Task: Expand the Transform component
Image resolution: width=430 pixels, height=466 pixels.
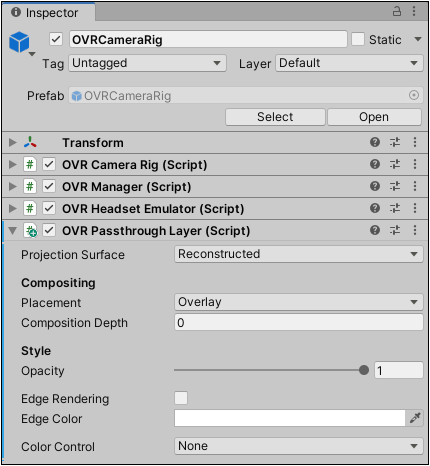Action: click(13, 142)
